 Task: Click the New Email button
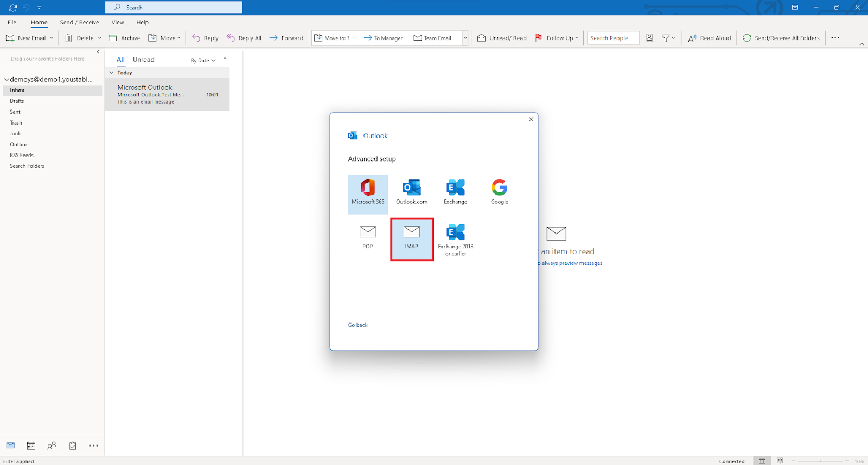pyautogui.click(x=26, y=38)
